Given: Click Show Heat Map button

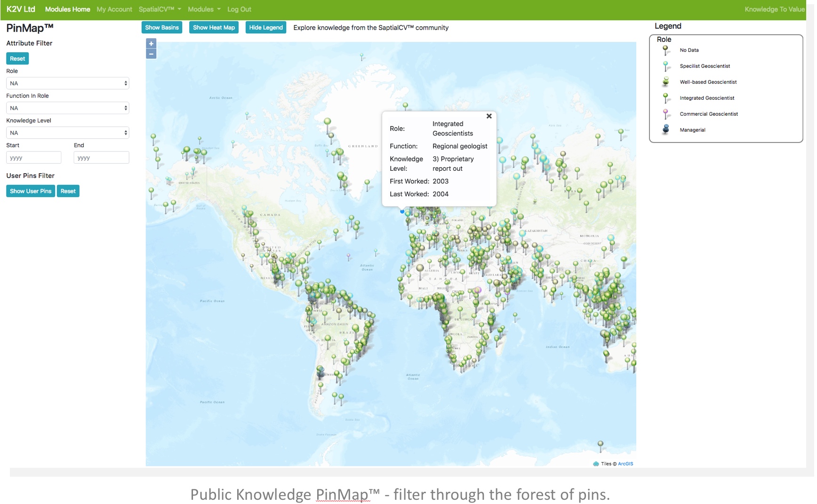Looking at the screenshot, I should point(214,28).
